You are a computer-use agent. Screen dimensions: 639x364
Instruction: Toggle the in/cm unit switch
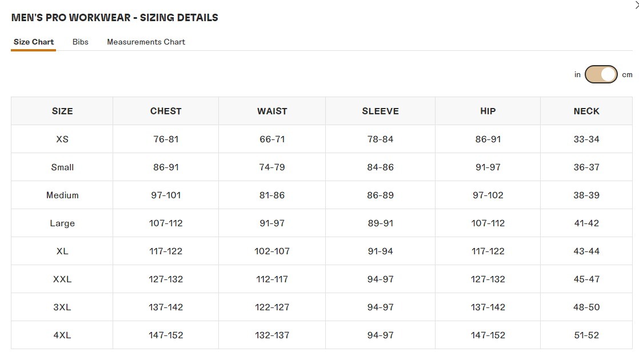coord(601,74)
